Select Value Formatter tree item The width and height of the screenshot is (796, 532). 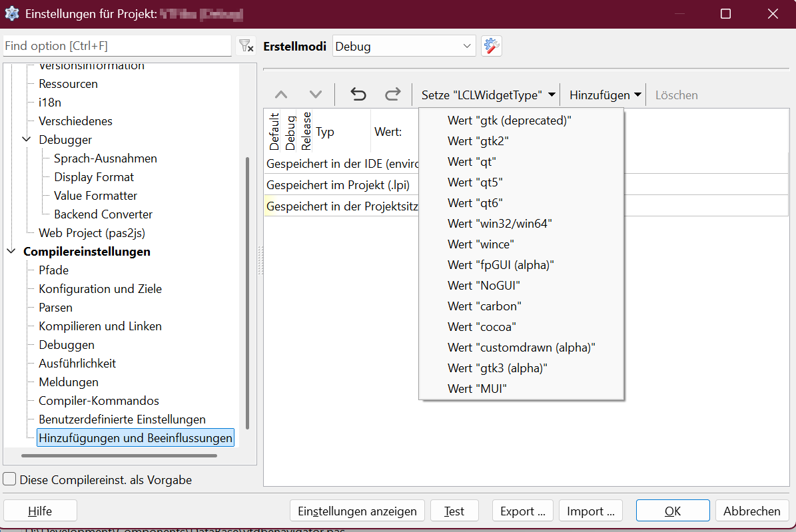pos(95,196)
